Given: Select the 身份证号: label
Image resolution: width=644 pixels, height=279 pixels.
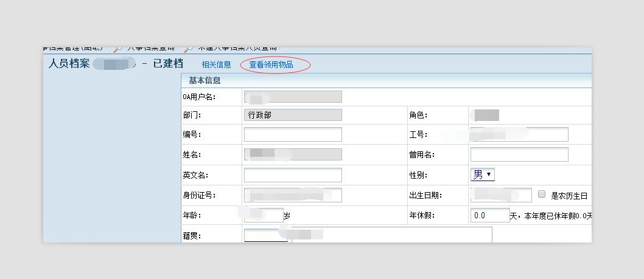Looking at the screenshot, I should (x=199, y=195).
